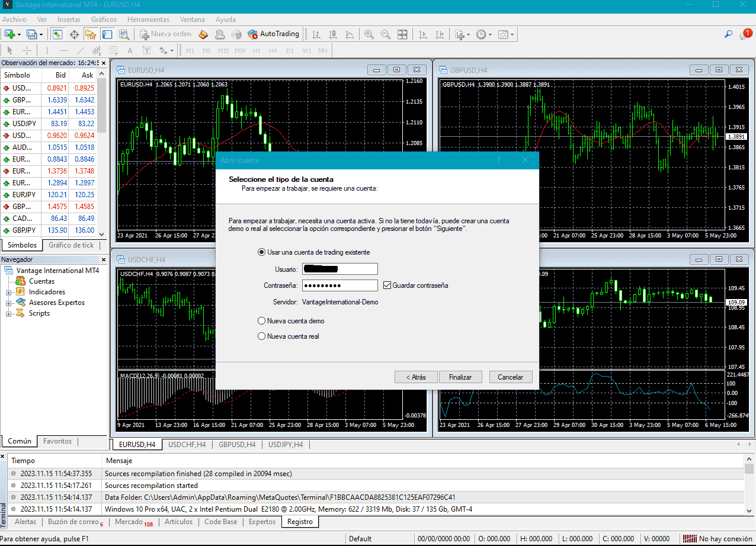Toggle the Data Window crosshair icon
This screenshot has width=756, height=546.
[x=74, y=34]
